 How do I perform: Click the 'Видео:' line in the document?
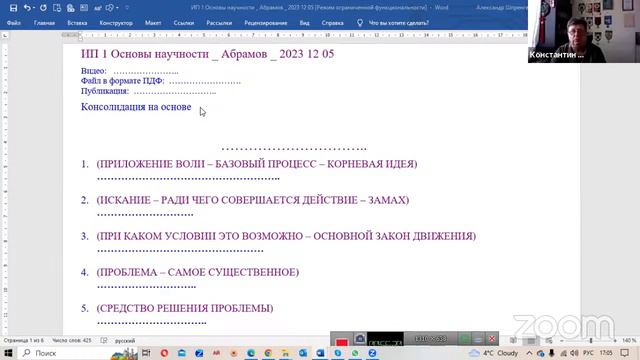(x=129, y=71)
